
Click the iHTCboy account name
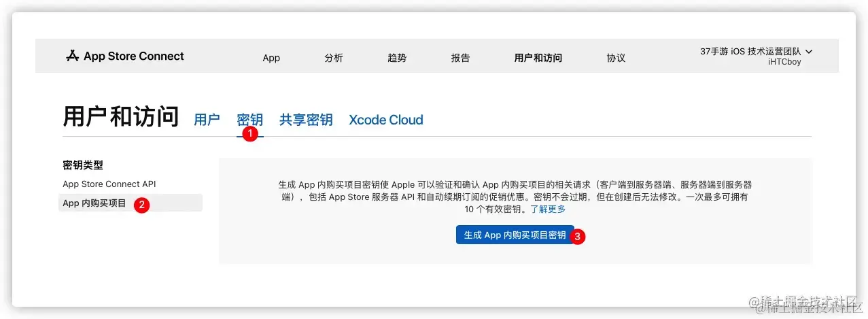[784, 62]
